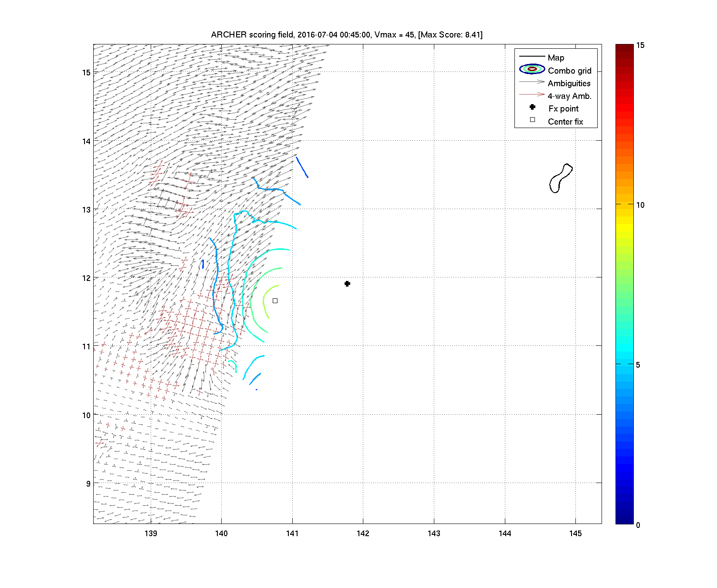Screen dimensions: 717x588
Task: Click the y-axis tick label 14
Action: point(86,141)
